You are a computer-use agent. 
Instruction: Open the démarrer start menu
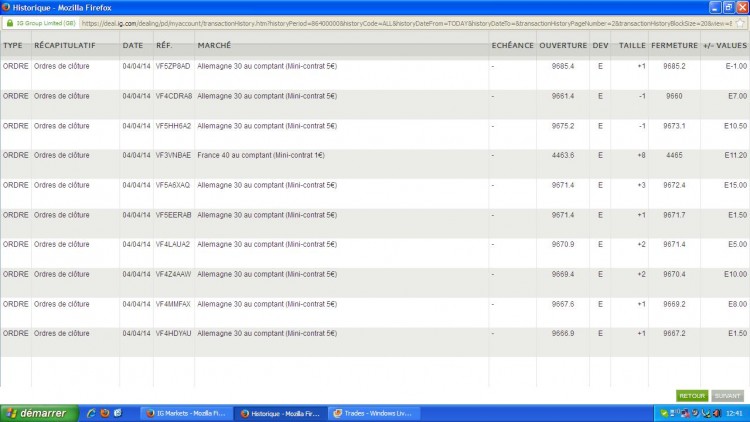point(39,413)
